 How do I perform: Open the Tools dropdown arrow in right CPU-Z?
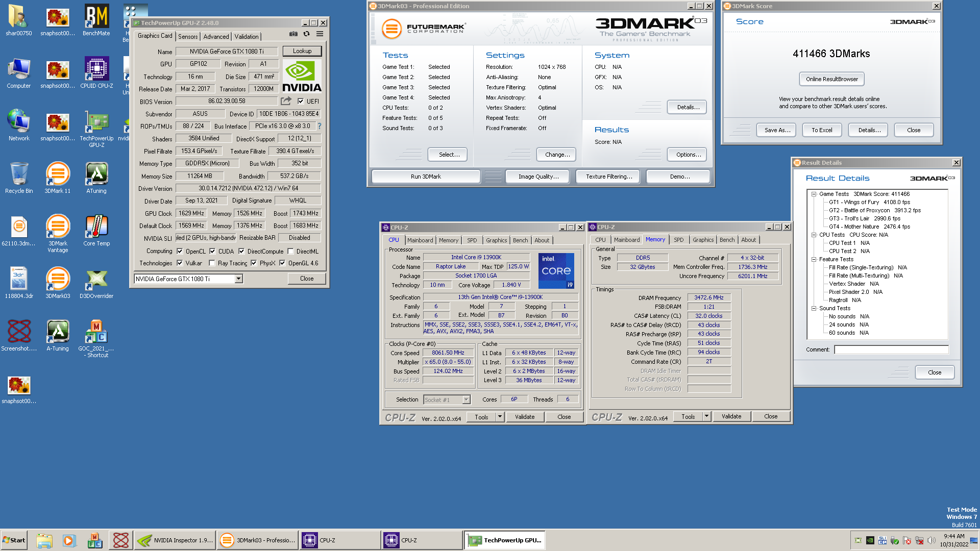point(706,416)
